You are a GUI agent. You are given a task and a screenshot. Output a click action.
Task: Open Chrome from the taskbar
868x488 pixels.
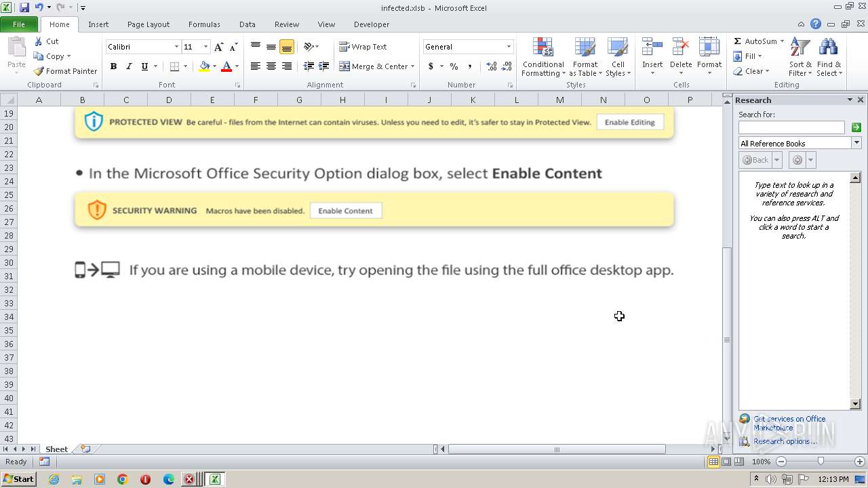coord(122,479)
